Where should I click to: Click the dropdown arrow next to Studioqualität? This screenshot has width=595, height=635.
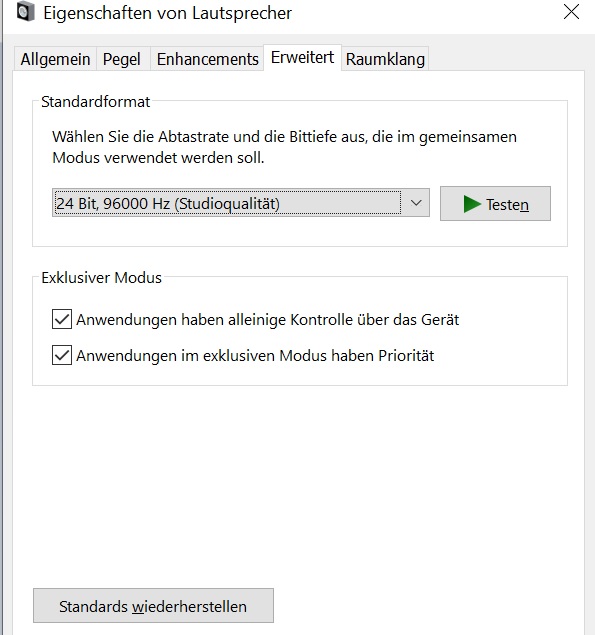(x=416, y=202)
